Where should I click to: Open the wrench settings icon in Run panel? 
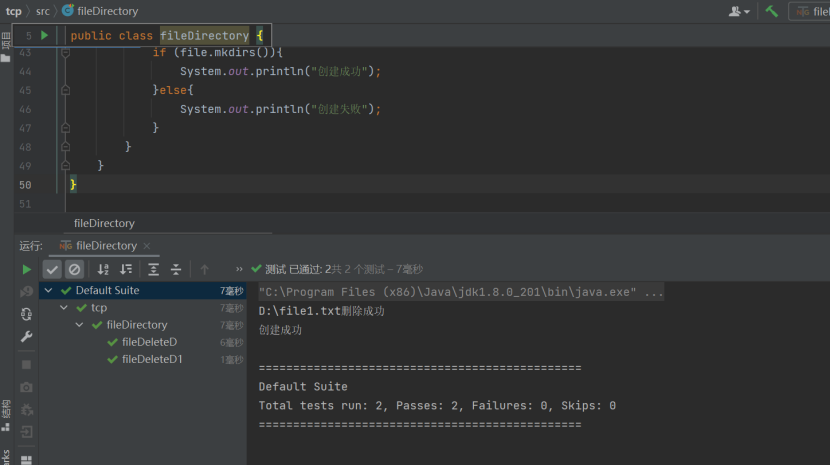point(27,337)
